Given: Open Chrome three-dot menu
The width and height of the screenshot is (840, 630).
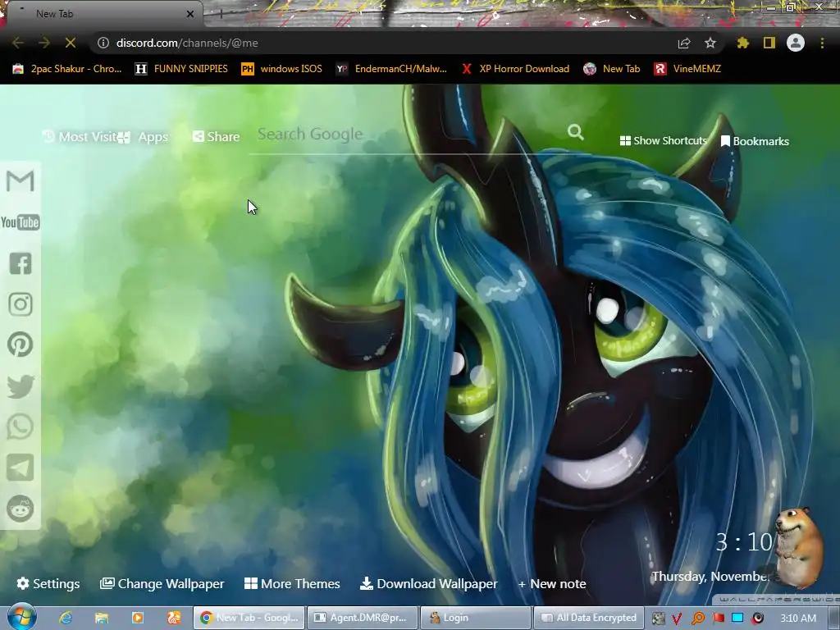Looking at the screenshot, I should [x=822, y=43].
